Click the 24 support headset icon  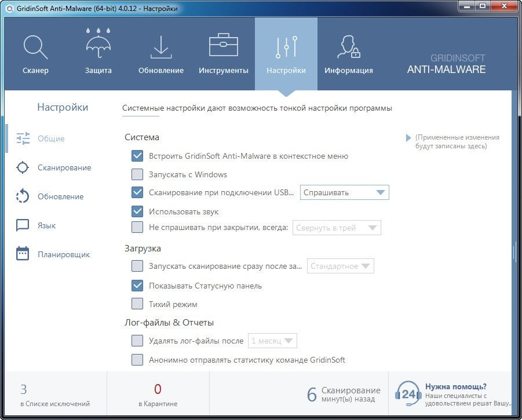point(408,394)
